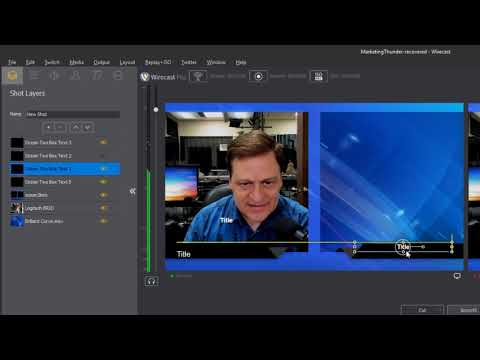Move selected layer up with arrow
The height and width of the screenshot is (360, 480).
point(76,127)
